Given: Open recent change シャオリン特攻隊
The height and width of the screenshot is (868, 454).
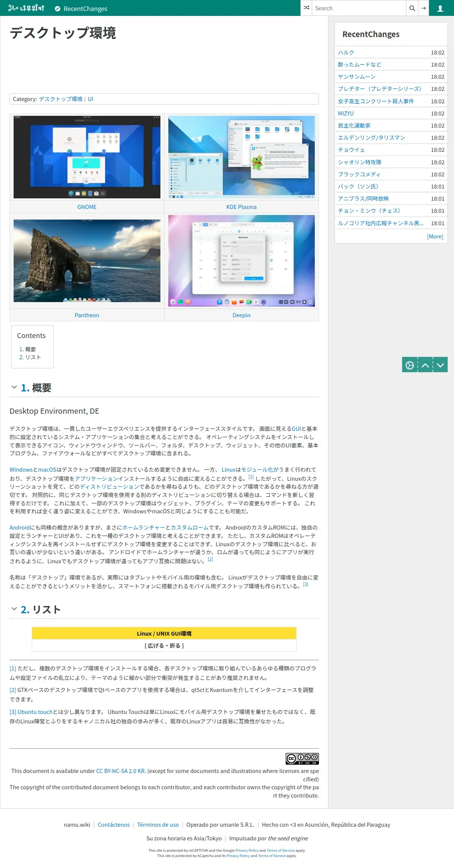Looking at the screenshot, I should (359, 162).
